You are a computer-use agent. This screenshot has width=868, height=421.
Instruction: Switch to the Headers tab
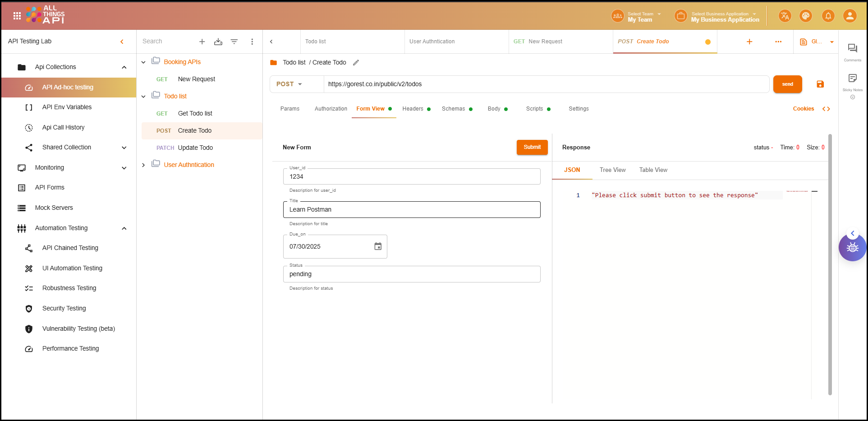coord(413,109)
